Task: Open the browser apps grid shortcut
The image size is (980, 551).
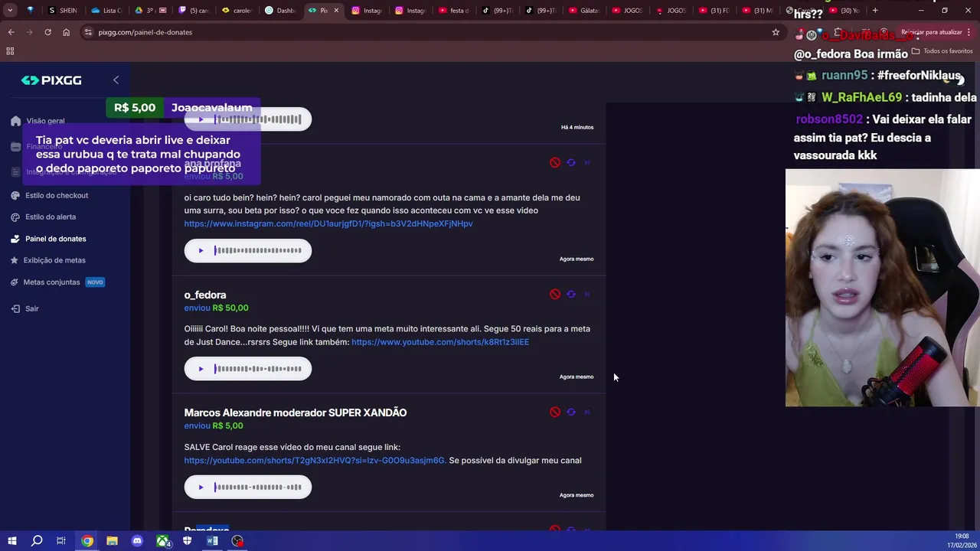Action: (x=10, y=51)
